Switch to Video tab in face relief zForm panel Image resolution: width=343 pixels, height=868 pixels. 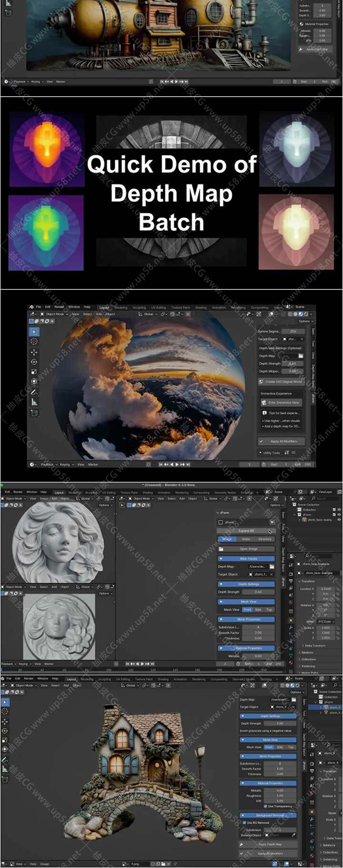[246, 539]
